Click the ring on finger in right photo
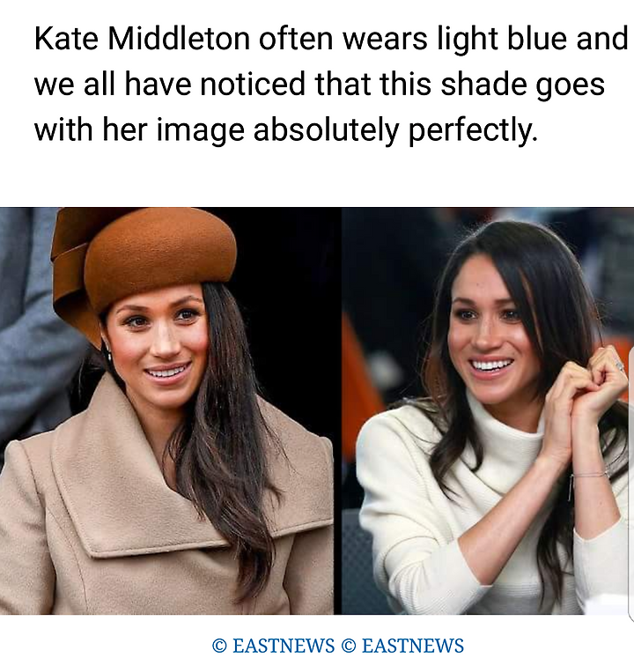Screen dimensions: 634x672 [x=620, y=366]
